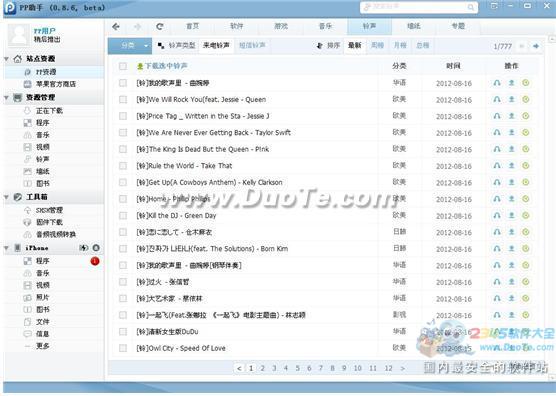556x396 pixels.
Task: Preview the We Will Rock You ringtone
Action: pyautogui.click(x=497, y=100)
